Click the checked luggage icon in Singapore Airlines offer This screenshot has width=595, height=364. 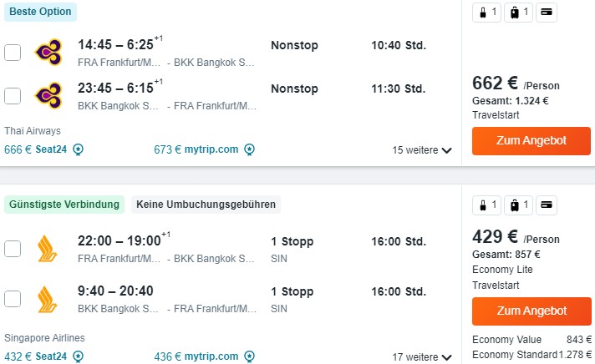coord(518,205)
